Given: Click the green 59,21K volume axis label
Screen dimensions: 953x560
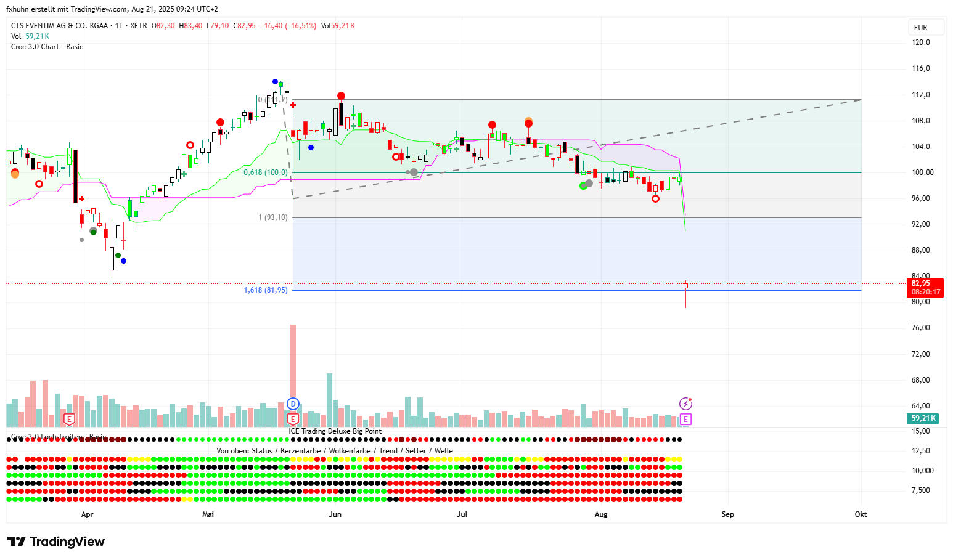Looking at the screenshot, I should click(923, 418).
